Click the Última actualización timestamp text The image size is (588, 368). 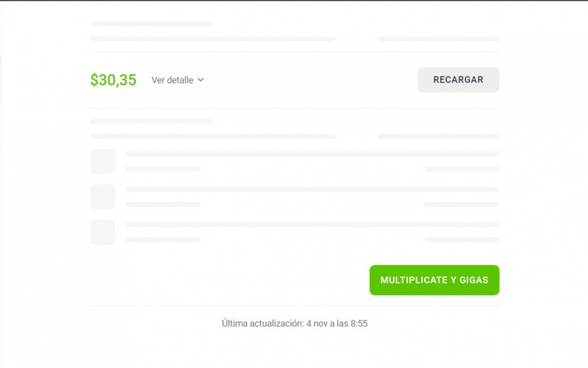[x=295, y=323]
